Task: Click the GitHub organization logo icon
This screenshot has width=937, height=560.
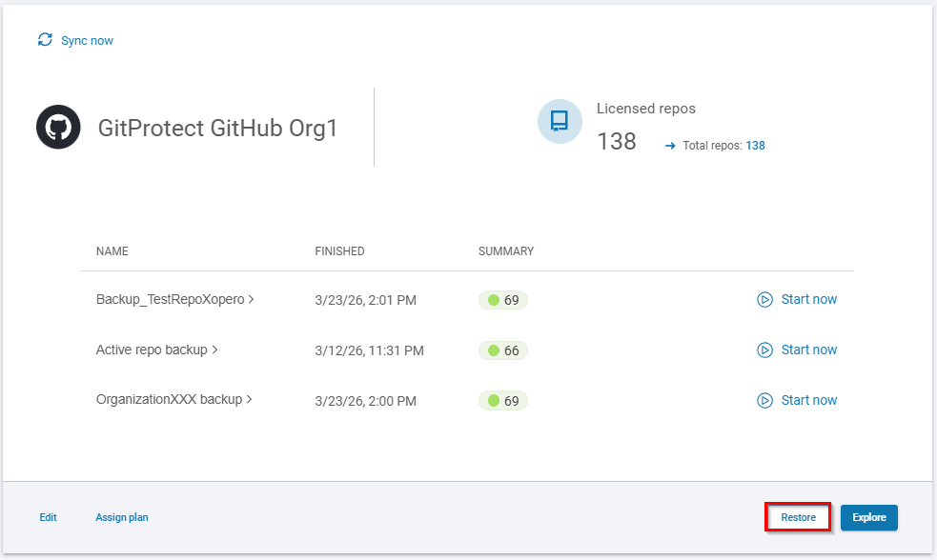Action: pos(57,128)
